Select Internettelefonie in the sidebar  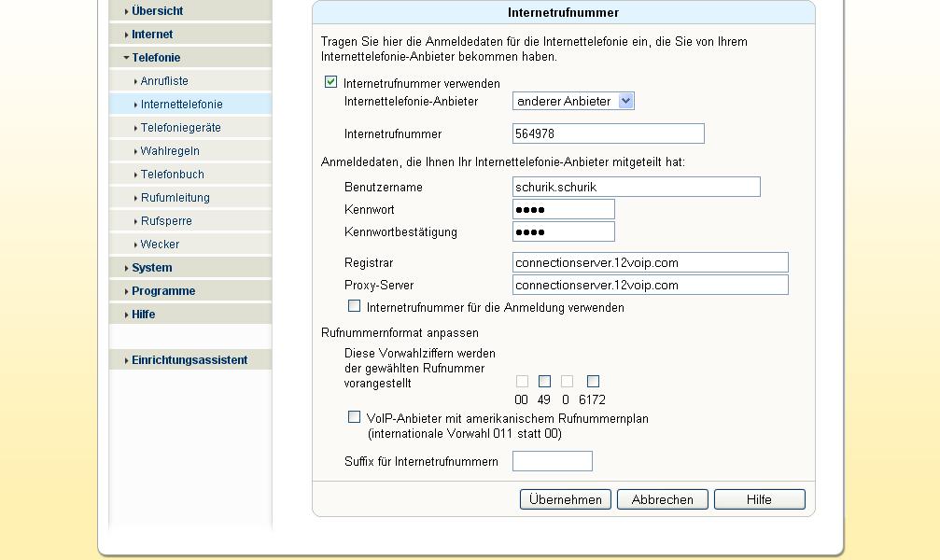pos(190,105)
